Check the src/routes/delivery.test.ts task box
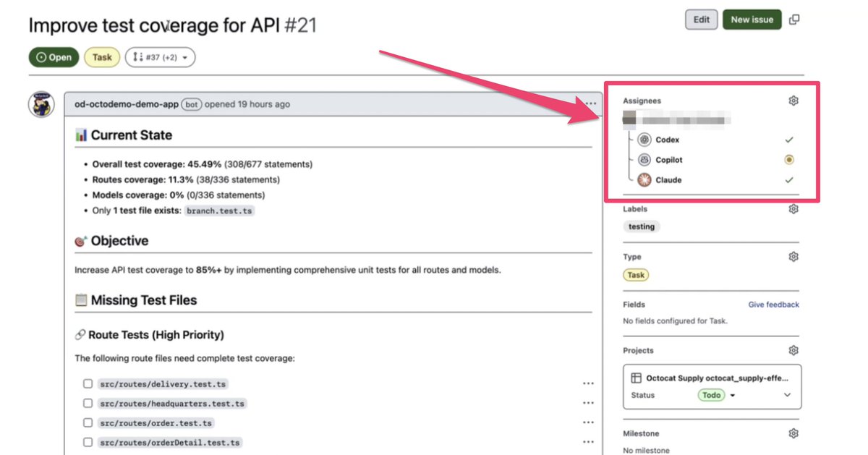 [x=88, y=384]
